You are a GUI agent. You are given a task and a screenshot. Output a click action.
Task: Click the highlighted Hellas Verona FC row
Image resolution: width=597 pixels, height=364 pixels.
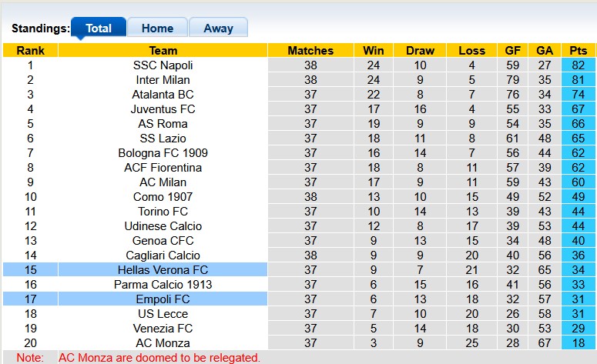(163, 270)
